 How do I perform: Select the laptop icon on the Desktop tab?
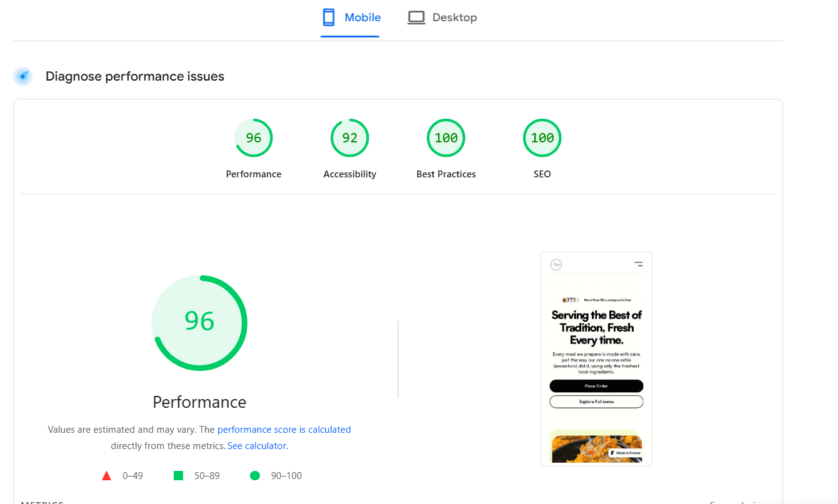click(x=416, y=17)
